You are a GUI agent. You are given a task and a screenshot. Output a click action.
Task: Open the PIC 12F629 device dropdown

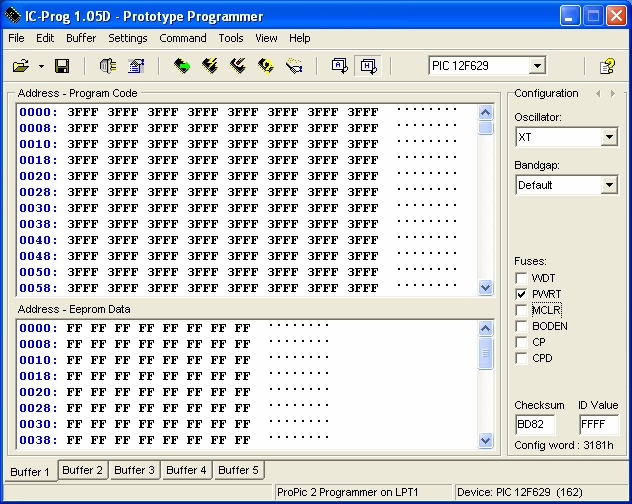pos(537,66)
